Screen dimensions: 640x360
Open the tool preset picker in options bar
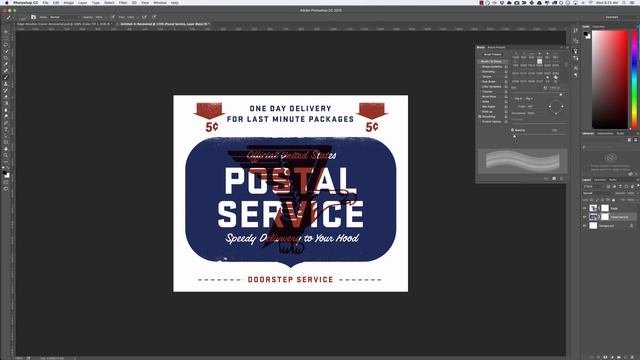9,17
